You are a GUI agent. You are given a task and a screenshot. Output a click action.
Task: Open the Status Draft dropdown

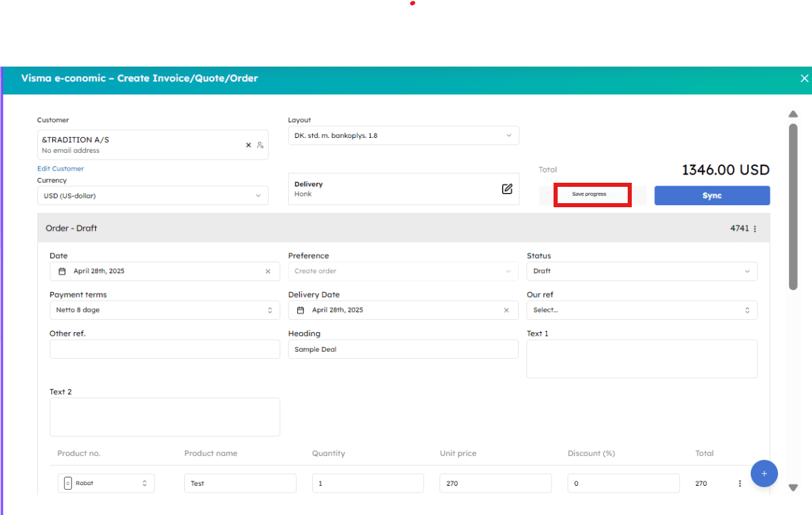641,271
